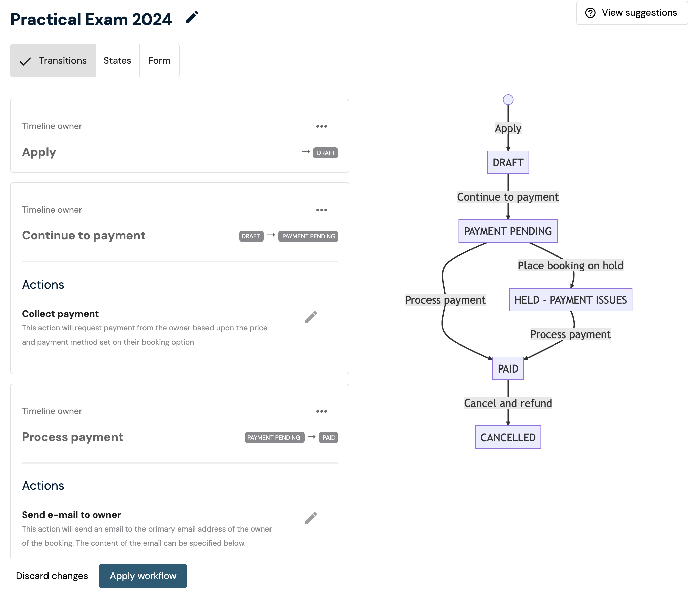
Task: Select the Transitions tab
Action: (53, 61)
